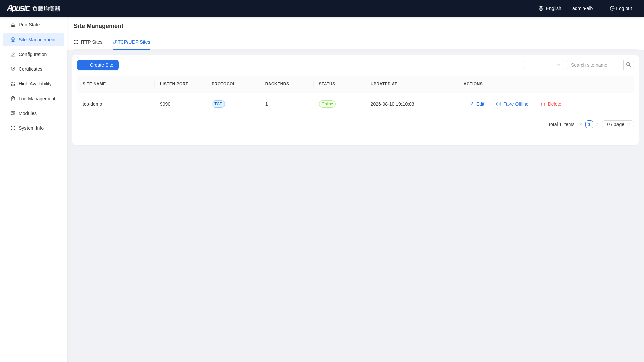Go to pagination page 1

tap(589, 124)
